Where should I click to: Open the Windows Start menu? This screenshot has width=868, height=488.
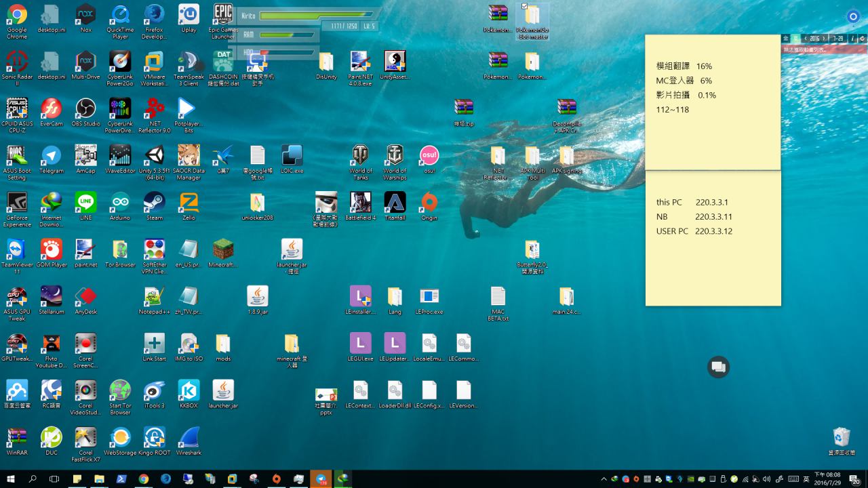pyautogui.click(x=11, y=479)
